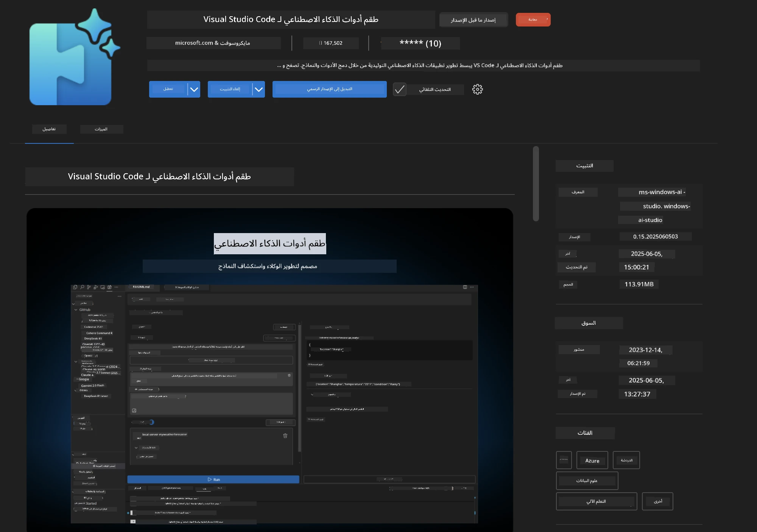Click the AI Toolkit extension logo
The width and height of the screenshot is (757, 532).
[75, 57]
